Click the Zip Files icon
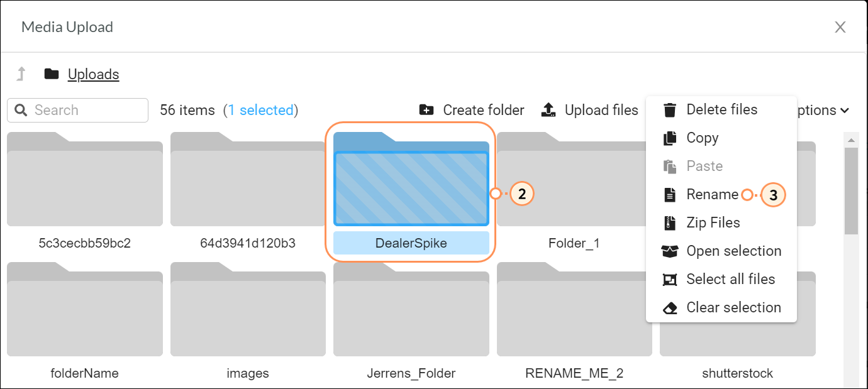The width and height of the screenshot is (868, 389). click(670, 223)
